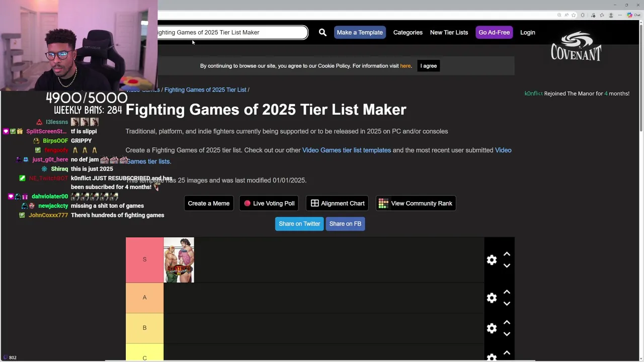The width and height of the screenshot is (644, 362).
Task: Click chat username JohnCoxxx777
Action: tap(48, 215)
